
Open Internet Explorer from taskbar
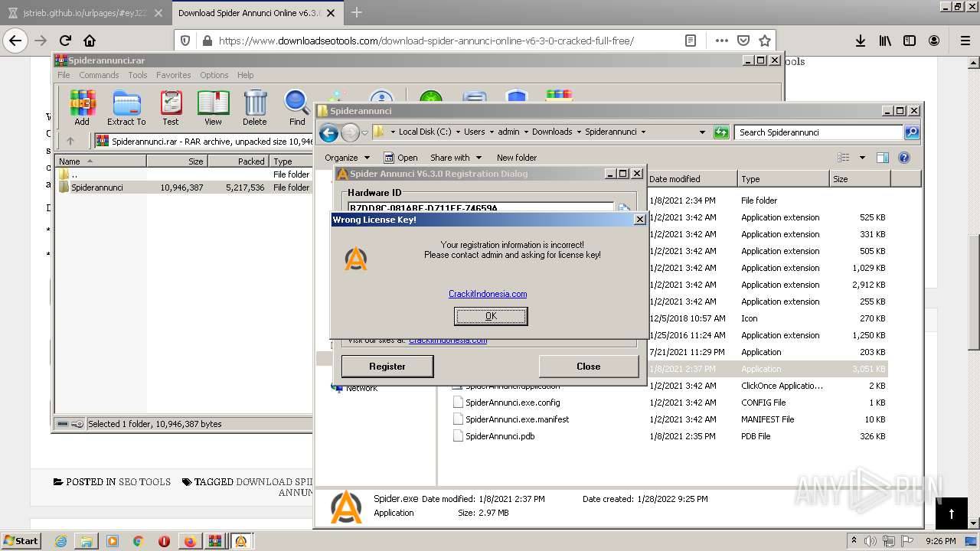point(61,541)
